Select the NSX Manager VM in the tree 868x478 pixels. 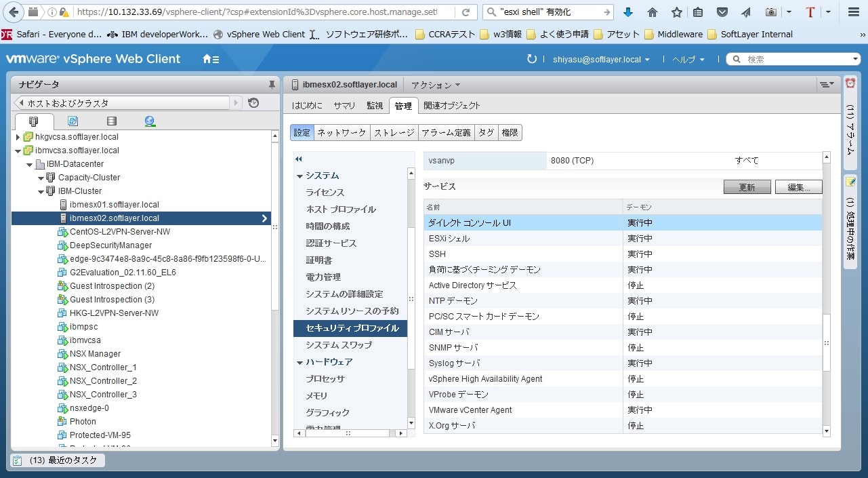coord(96,354)
